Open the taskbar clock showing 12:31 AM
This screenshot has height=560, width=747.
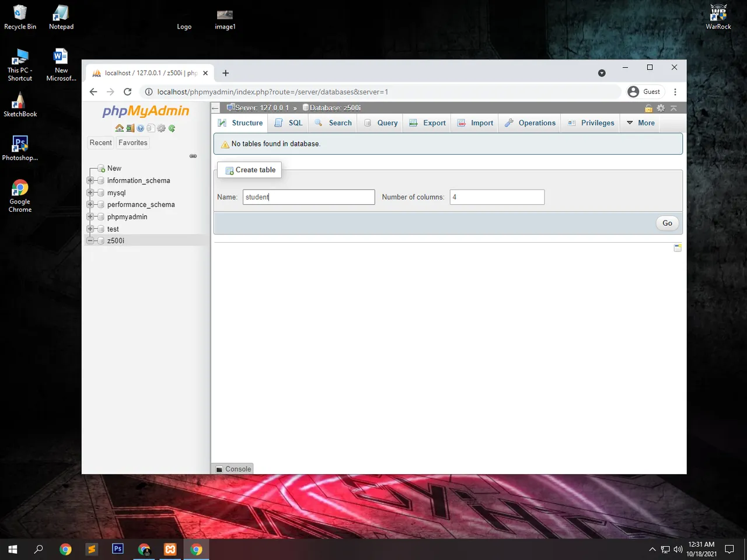(701, 549)
